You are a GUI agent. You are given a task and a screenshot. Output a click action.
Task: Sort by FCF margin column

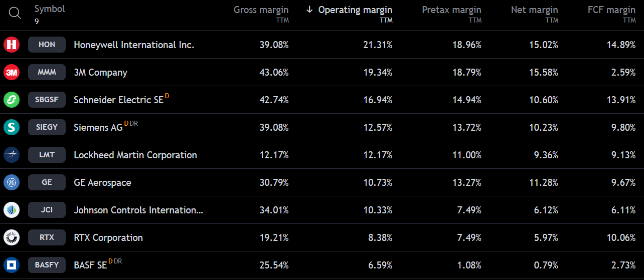click(611, 10)
